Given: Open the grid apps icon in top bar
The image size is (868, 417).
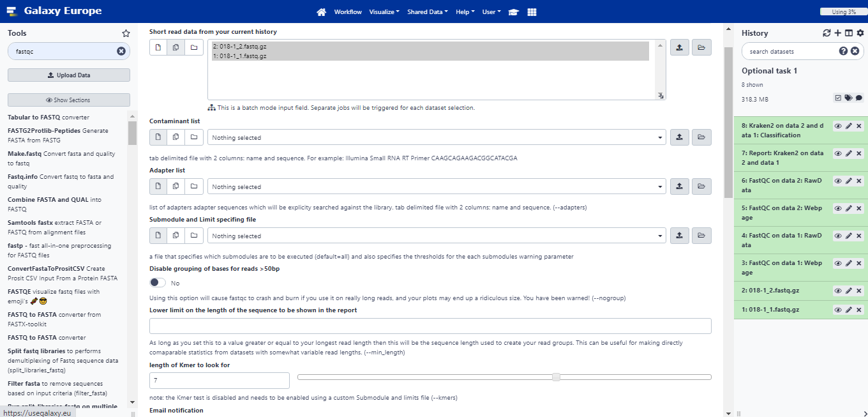Looking at the screenshot, I should [x=532, y=11].
